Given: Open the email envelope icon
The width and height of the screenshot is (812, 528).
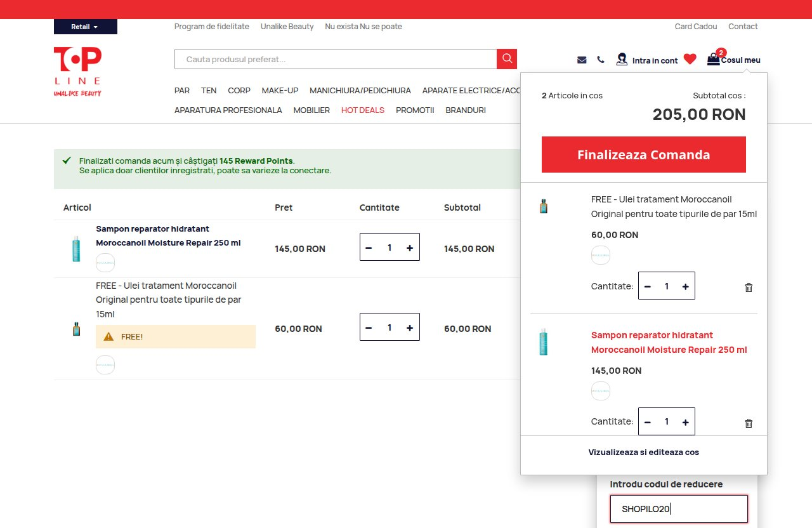Looking at the screenshot, I should click(582, 60).
